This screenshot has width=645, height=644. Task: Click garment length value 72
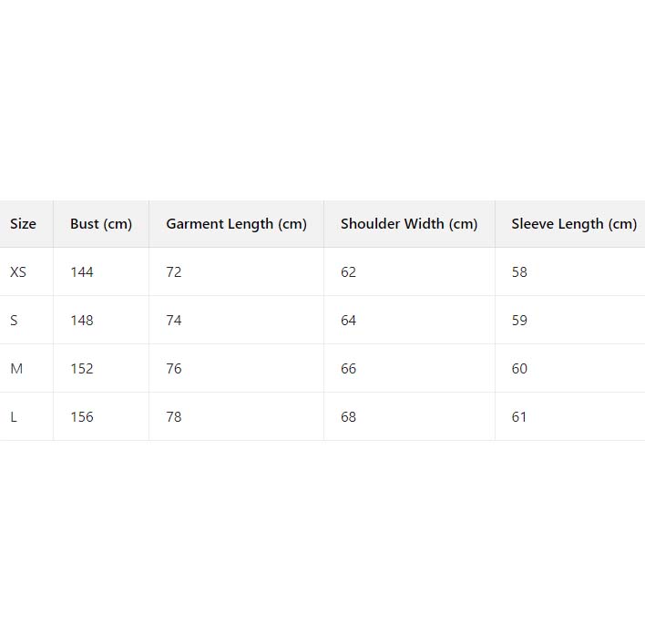click(x=174, y=272)
